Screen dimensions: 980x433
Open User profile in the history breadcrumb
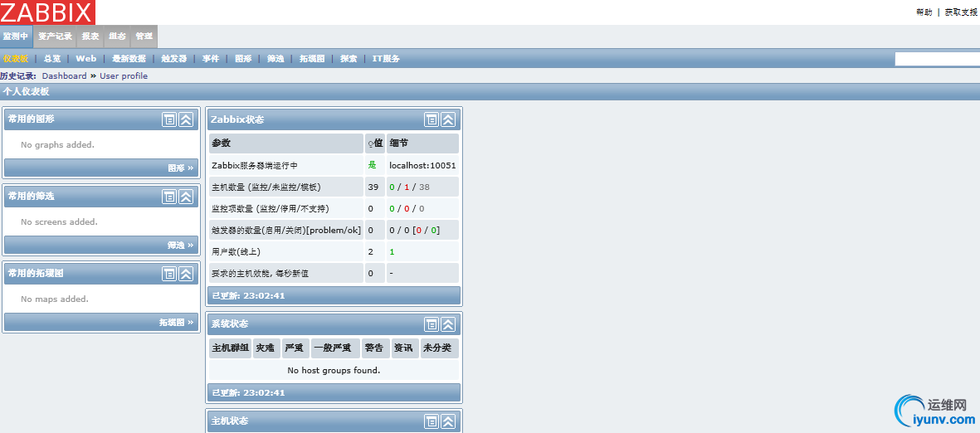click(124, 76)
